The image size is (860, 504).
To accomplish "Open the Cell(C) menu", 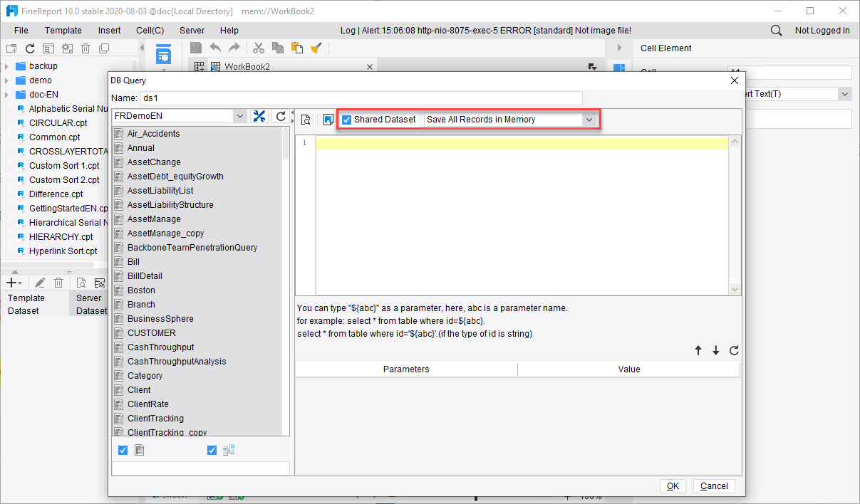I will pos(150,31).
